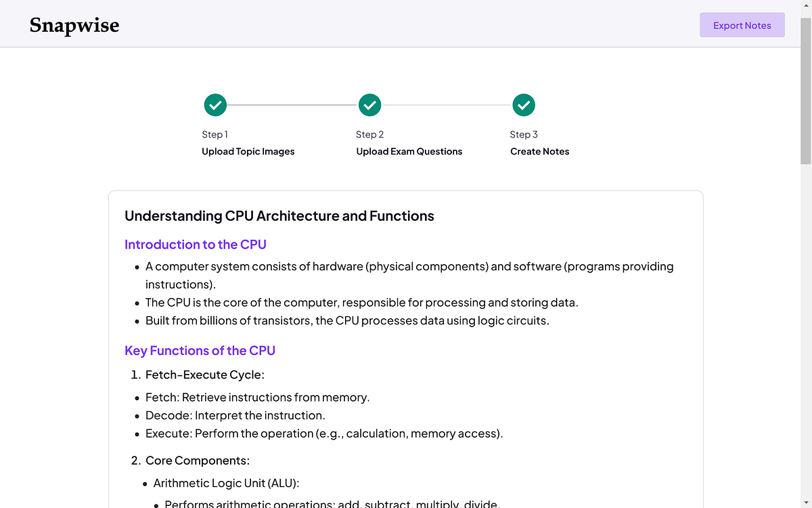Open the Snapwise logo home link
The height and width of the screenshot is (508, 812).
(74, 26)
